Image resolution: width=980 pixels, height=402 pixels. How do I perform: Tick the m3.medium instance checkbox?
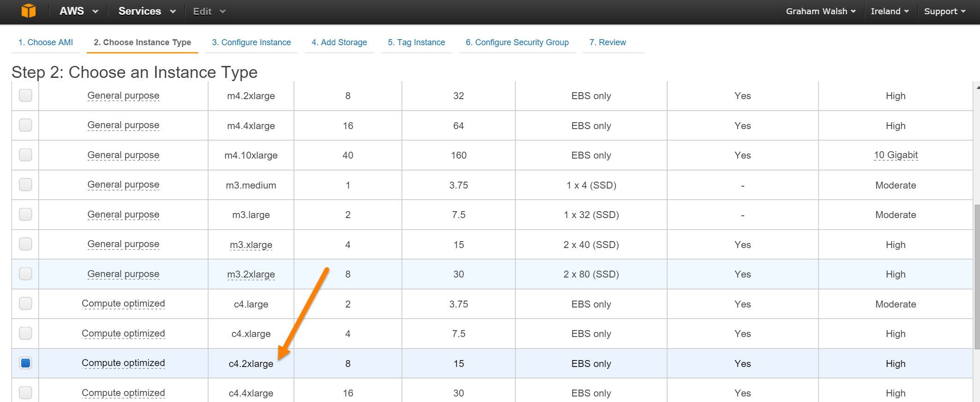[x=25, y=184]
